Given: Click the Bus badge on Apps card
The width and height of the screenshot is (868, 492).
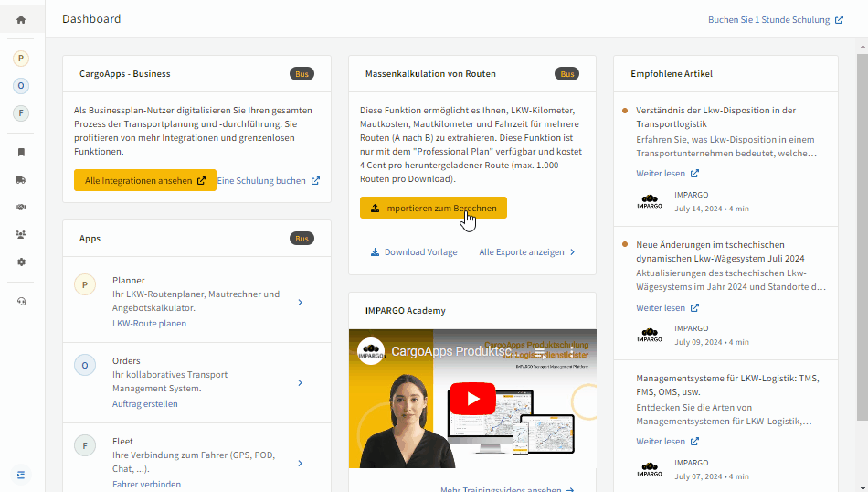Looking at the screenshot, I should click(x=302, y=239).
